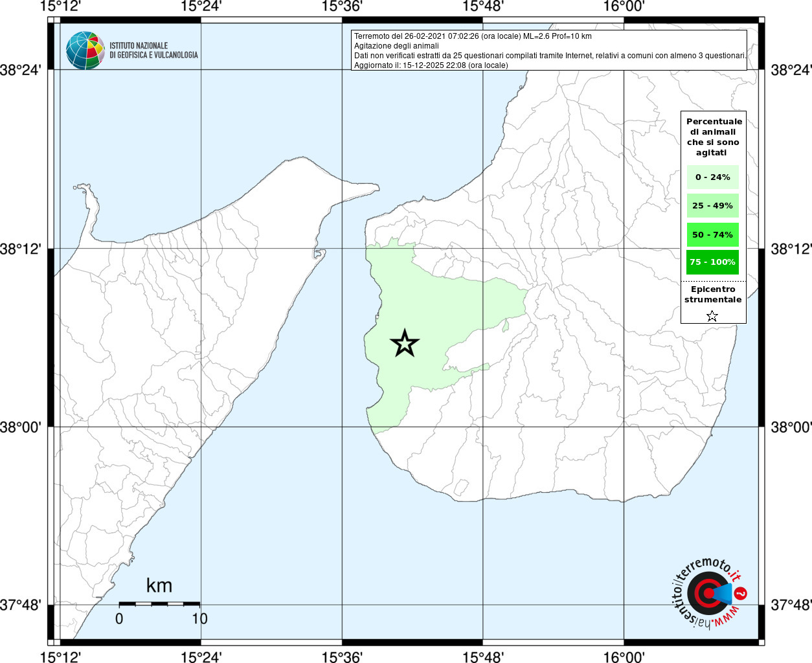Select the 25 - 49% legend swatch

pyautogui.click(x=713, y=205)
